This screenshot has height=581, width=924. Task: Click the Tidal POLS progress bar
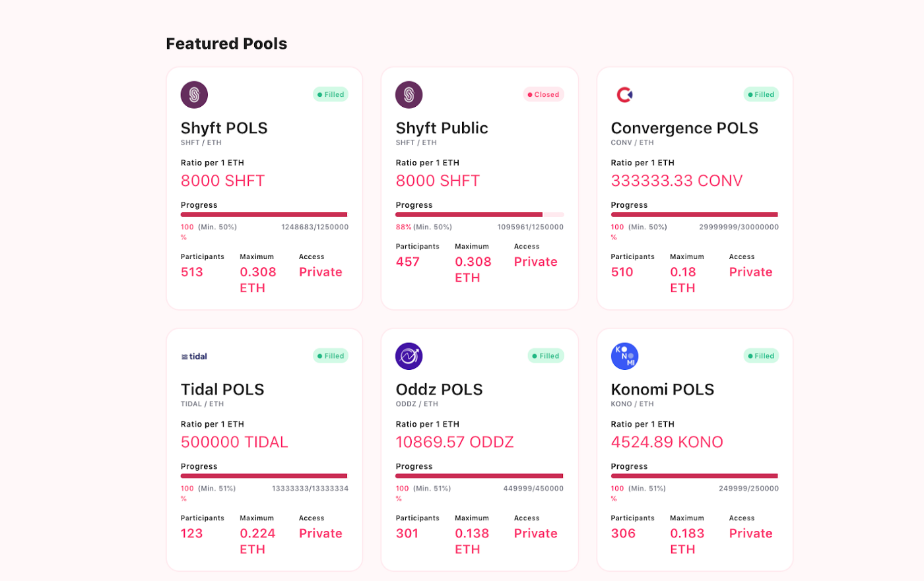(264, 475)
